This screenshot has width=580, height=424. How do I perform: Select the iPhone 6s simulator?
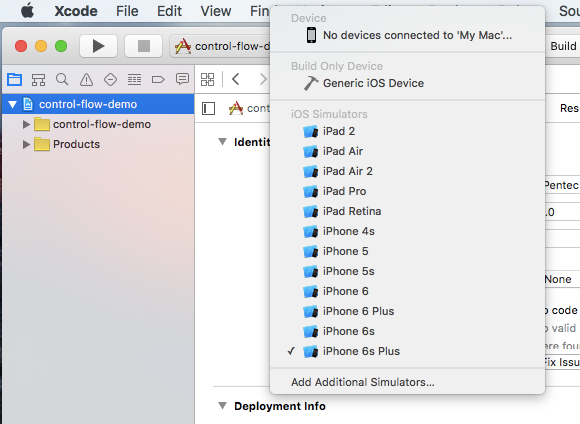coord(407,331)
